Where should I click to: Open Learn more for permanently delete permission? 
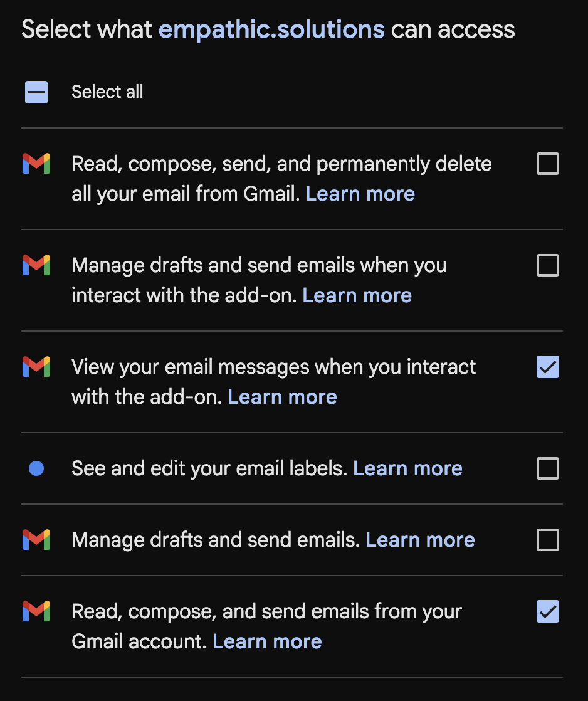coord(360,194)
